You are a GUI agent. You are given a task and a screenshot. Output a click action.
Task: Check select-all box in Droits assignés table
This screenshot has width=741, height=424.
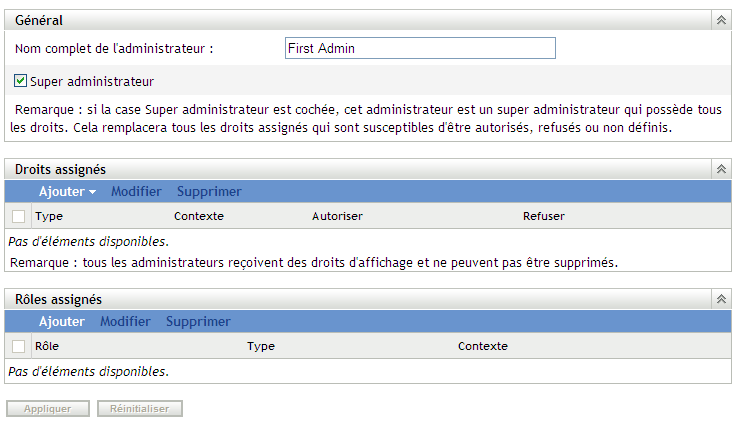point(18,216)
